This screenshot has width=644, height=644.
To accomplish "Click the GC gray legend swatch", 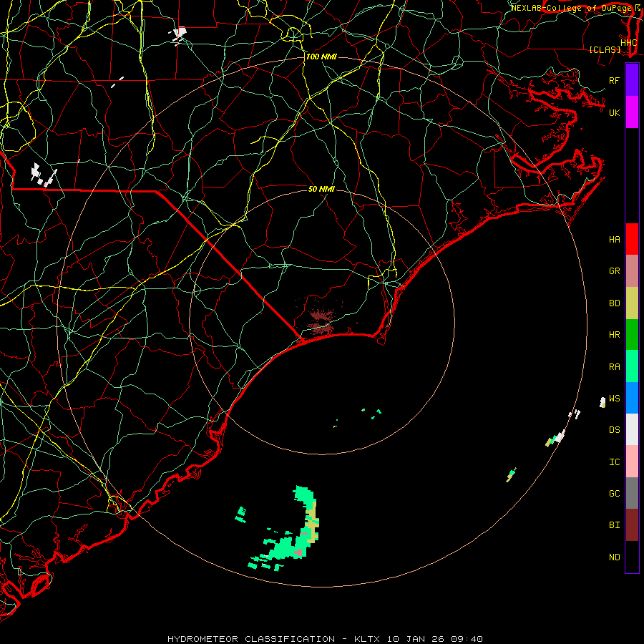I will 632,493.
